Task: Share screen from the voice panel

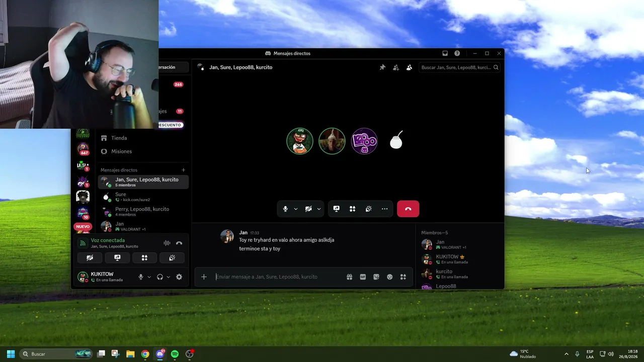Action: pos(117,258)
